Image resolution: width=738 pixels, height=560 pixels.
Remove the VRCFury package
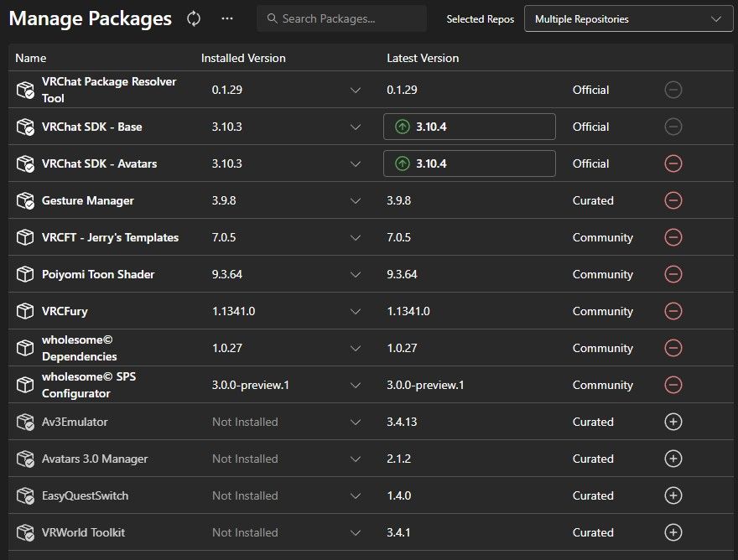coord(673,311)
